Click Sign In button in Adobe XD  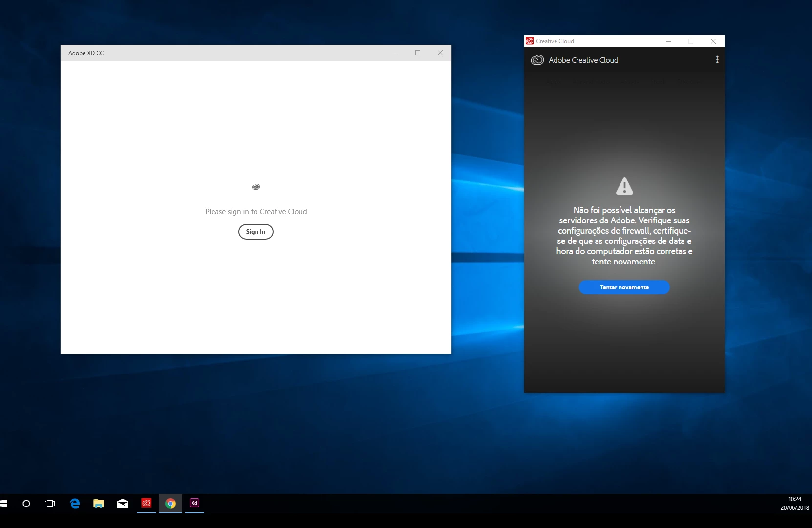click(x=256, y=232)
